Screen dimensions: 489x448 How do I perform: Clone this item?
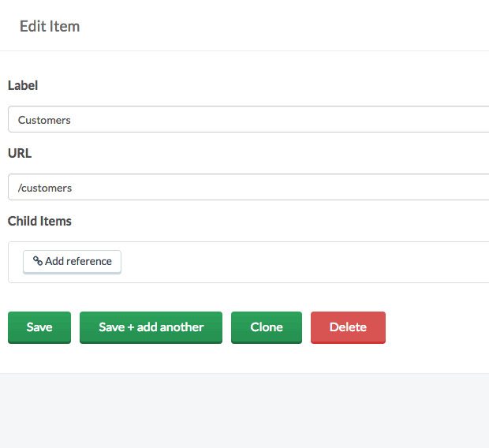point(267,327)
